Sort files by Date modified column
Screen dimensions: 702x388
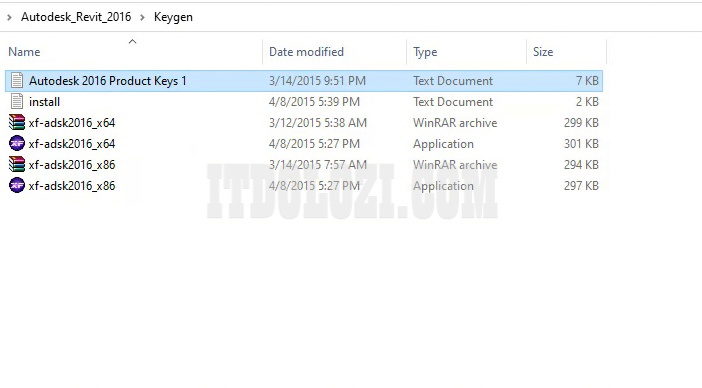[306, 52]
